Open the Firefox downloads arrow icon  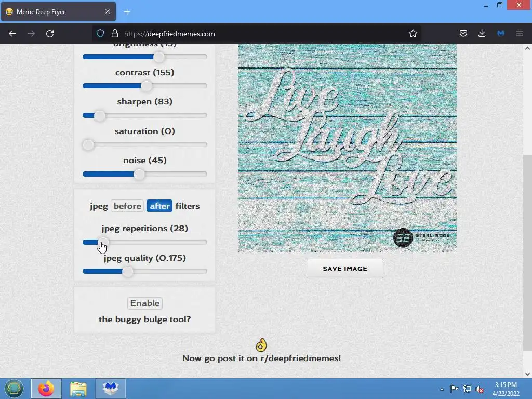coord(482,34)
